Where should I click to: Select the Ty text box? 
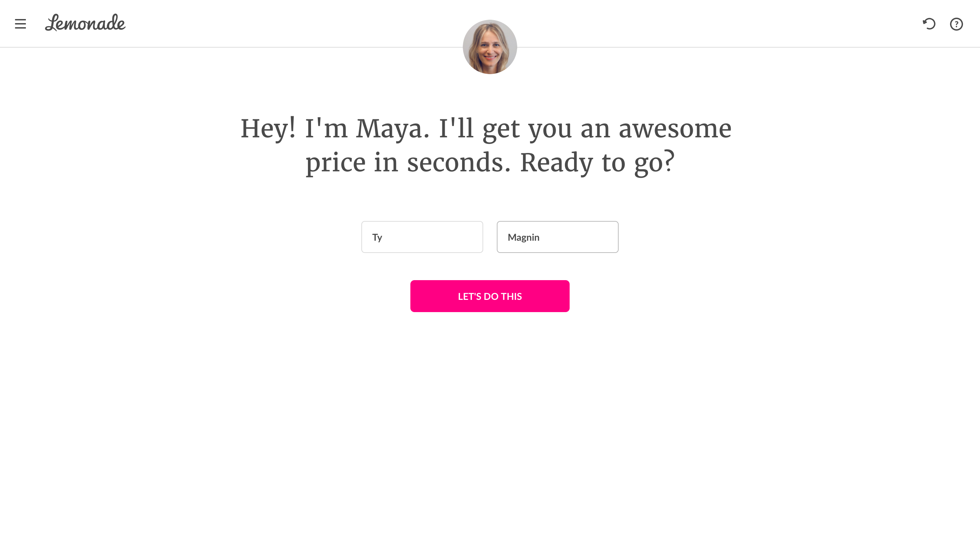[422, 237]
